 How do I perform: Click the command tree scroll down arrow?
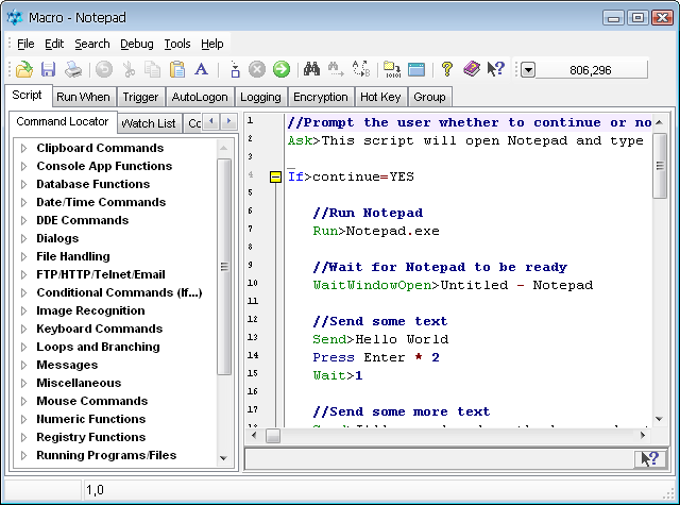click(224, 458)
